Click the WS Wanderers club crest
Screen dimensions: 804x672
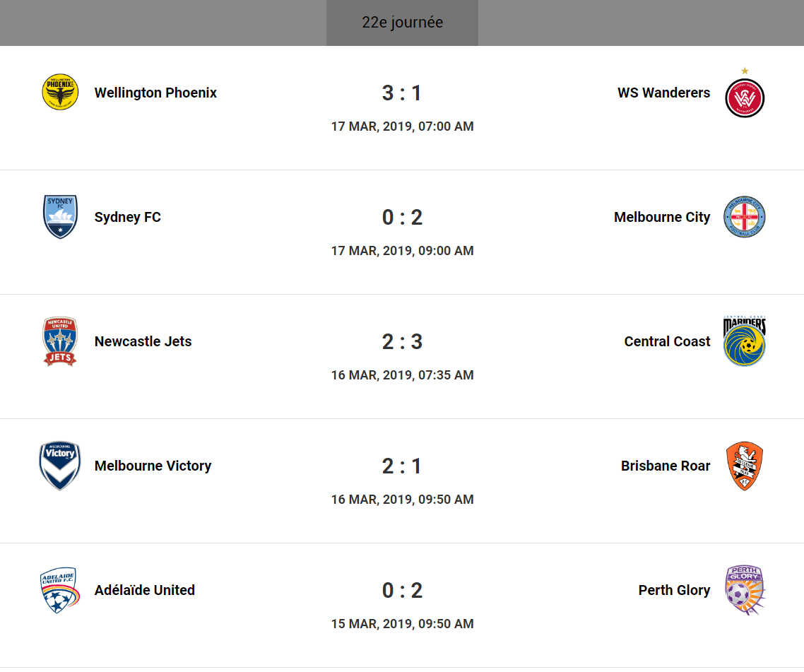point(745,98)
